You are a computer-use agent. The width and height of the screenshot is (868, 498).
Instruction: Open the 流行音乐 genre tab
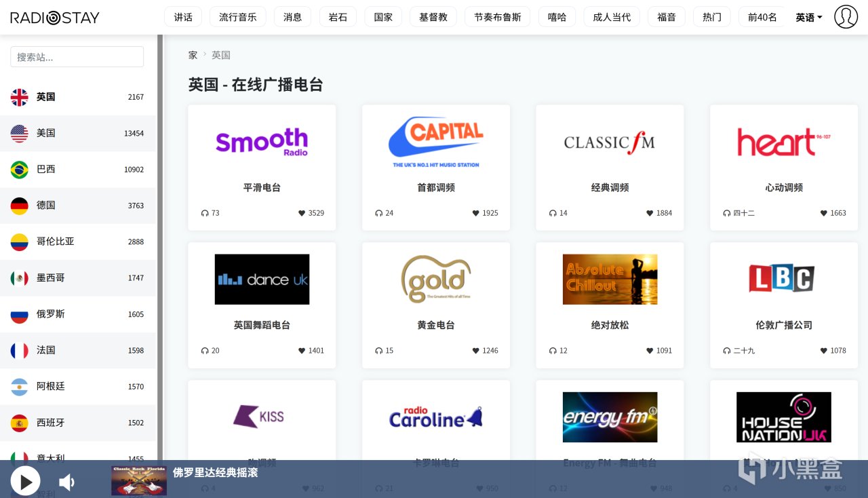[238, 17]
